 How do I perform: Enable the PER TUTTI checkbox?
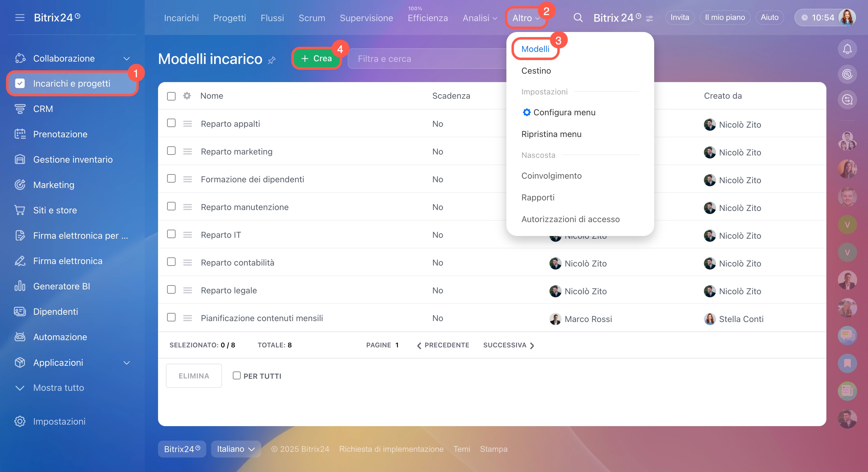point(236,375)
